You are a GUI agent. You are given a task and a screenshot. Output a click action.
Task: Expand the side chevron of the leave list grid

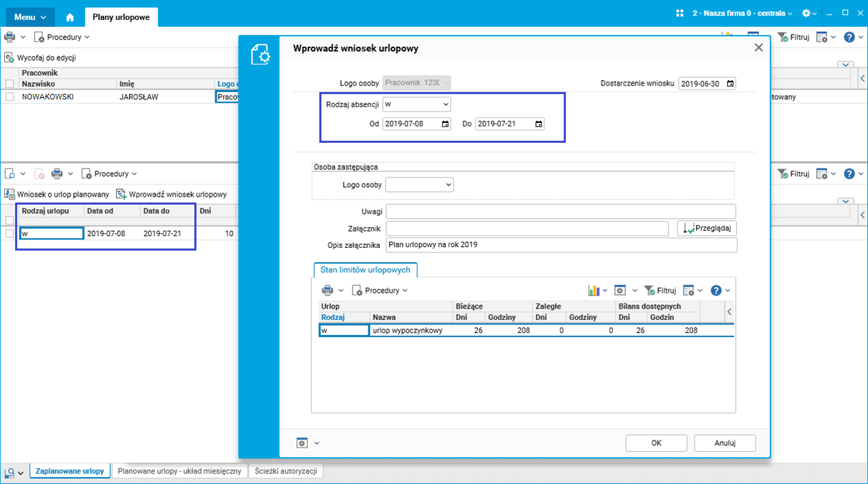pyautogui.click(x=862, y=215)
